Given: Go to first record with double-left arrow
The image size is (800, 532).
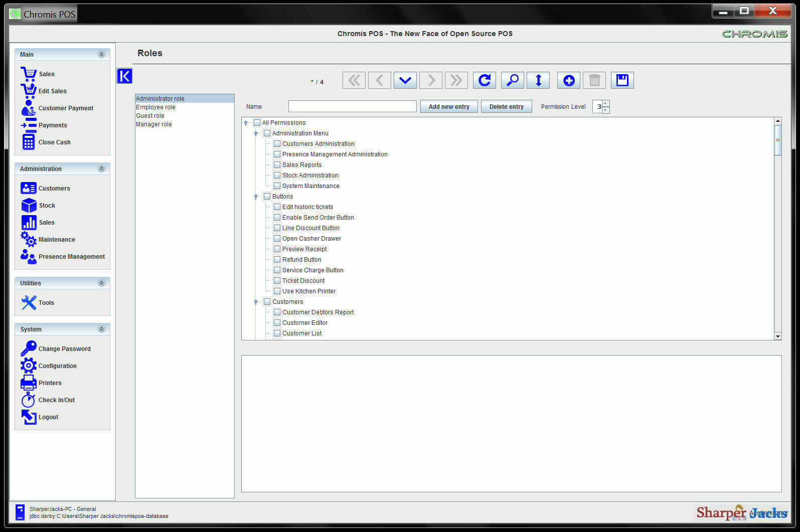Looking at the screenshot, I should [354, 80].
